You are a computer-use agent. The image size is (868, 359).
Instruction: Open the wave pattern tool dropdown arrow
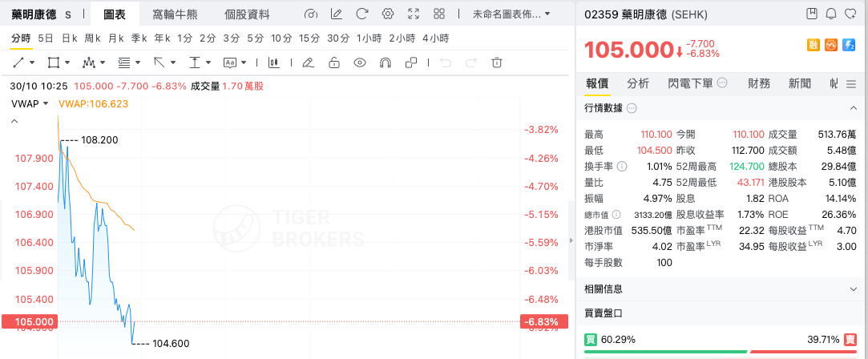103,63
